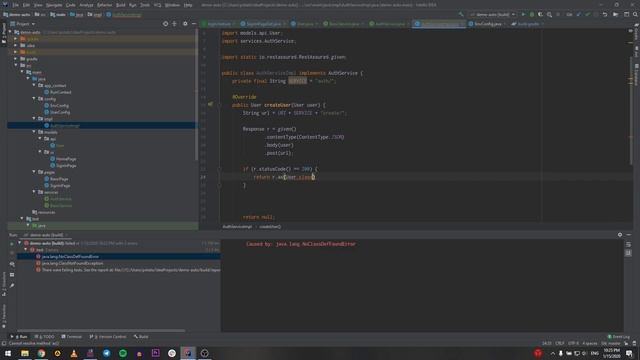Click the locate/scroll from source target icon

(x=165, y=24)
